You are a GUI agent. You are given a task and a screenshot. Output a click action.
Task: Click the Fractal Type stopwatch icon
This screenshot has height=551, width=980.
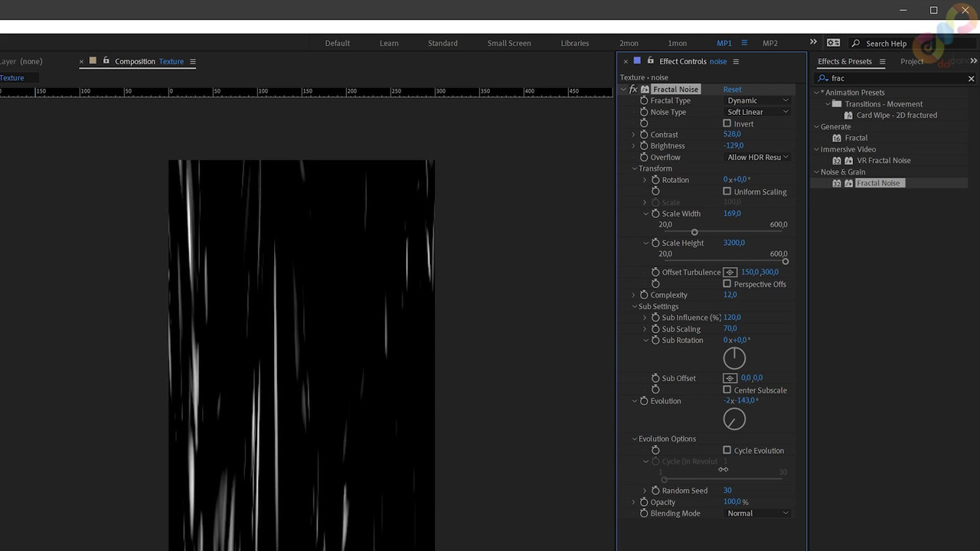click(x=644, y=101)
